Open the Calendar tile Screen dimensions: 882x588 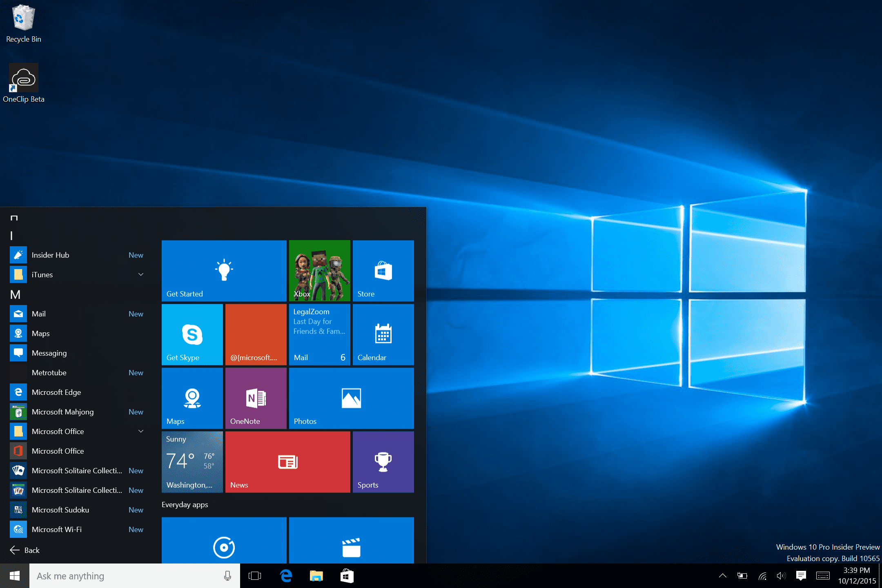(383, 334)
